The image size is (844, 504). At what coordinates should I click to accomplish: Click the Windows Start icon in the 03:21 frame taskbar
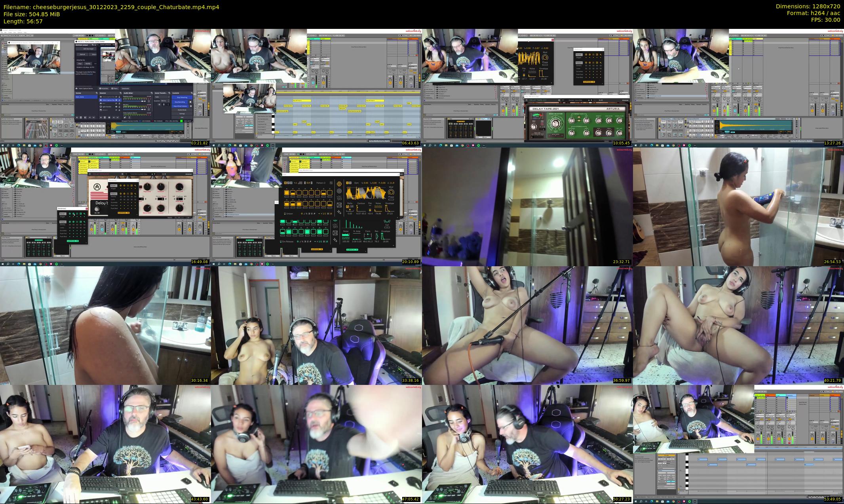click(3, 145)
